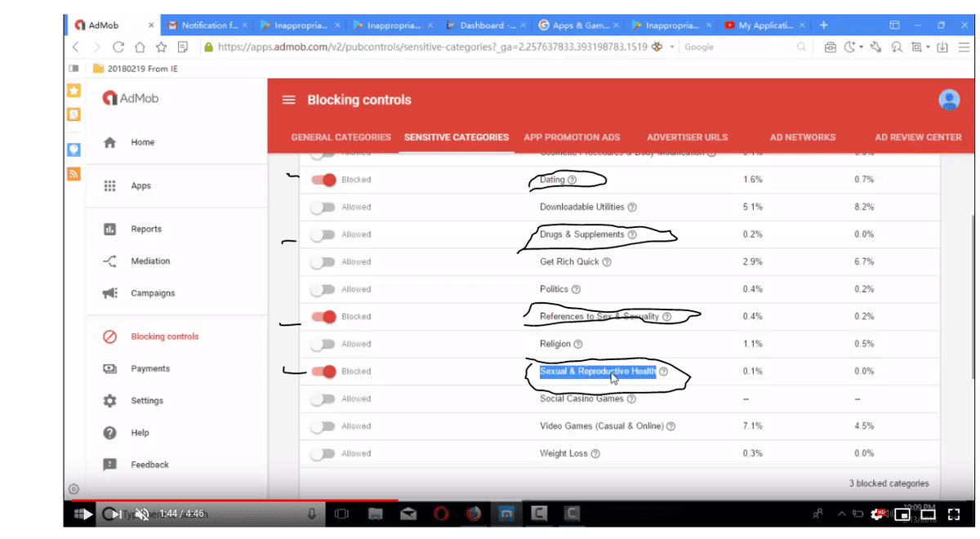Turn off the Dating blocked toggle
Screen dimensions: 980x539
(x=323, y=180)
